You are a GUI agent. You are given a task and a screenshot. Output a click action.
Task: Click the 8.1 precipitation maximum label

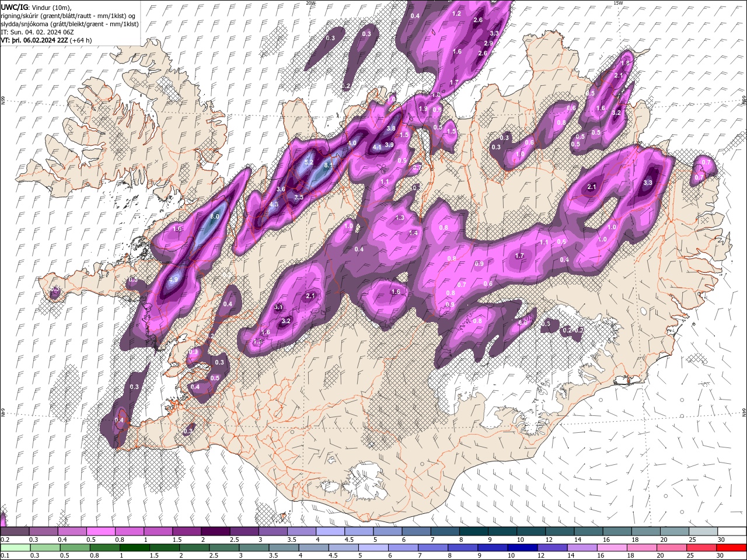pos(328,165)
